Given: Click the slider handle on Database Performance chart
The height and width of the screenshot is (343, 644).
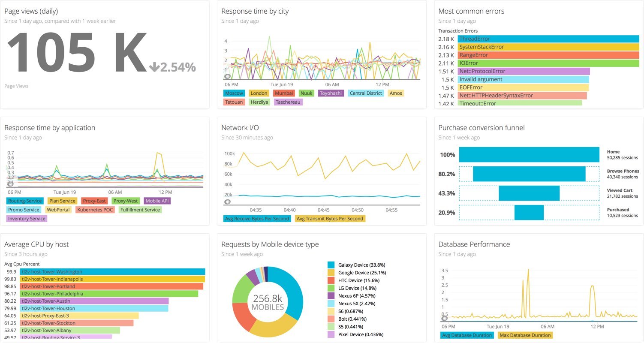Looking at the screenshot, I should [x=445, y=318].
